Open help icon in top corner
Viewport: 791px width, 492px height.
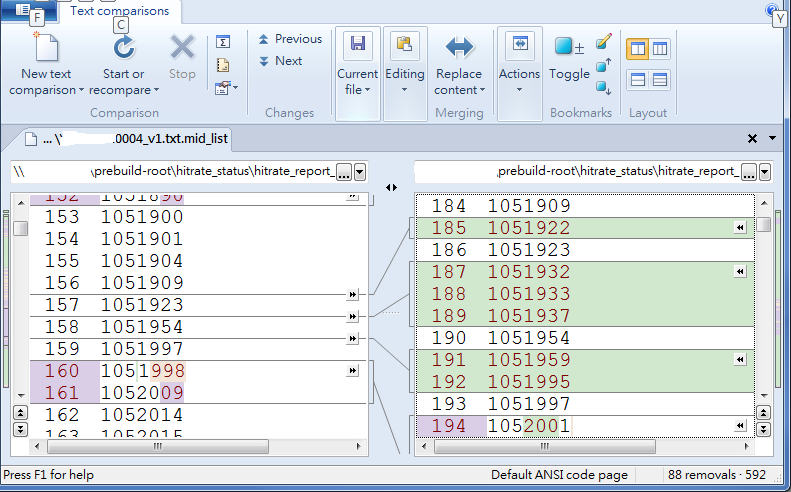[772, 10]
